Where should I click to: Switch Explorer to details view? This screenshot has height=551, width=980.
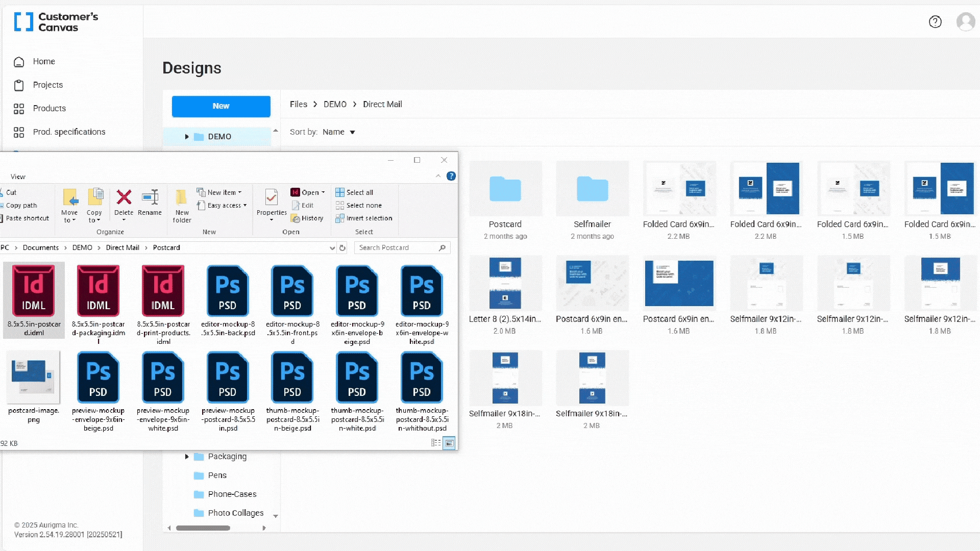[436, 443]
